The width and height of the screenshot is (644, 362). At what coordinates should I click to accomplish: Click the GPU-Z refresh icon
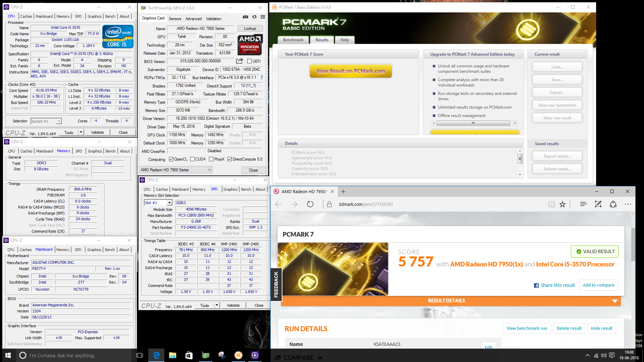click(x=254, y=17)
